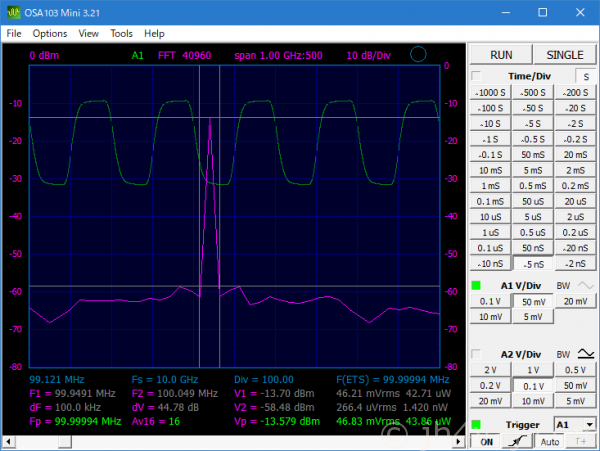The height and width of the screenshot is (451, 600).
Task: Set A1 to 20 mV per division
Action: pyautogui.click(x=576, y=302)
